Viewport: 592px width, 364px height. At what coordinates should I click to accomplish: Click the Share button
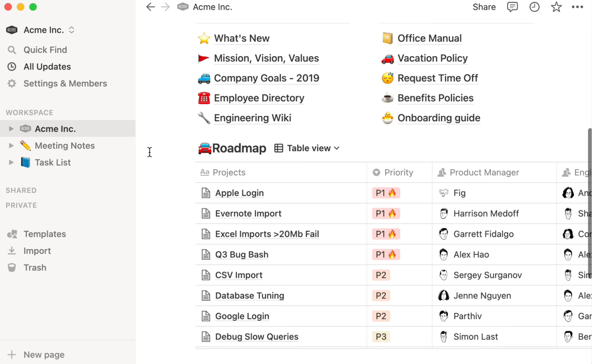tap(484, 7)
